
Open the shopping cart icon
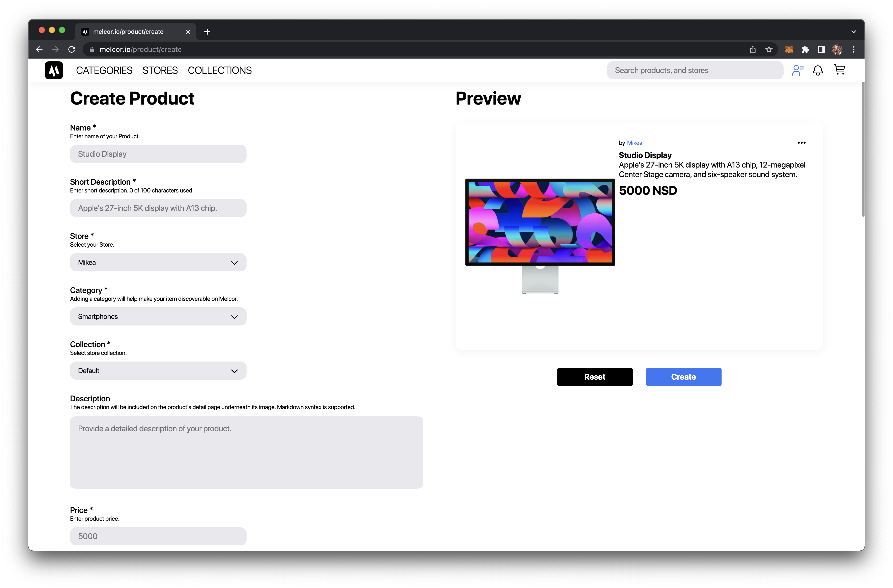coord(840,70)
